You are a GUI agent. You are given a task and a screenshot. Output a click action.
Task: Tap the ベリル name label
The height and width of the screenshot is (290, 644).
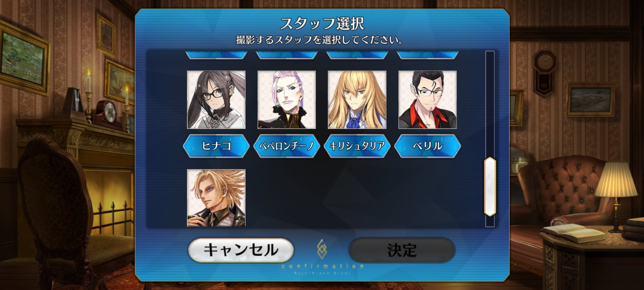428,146
